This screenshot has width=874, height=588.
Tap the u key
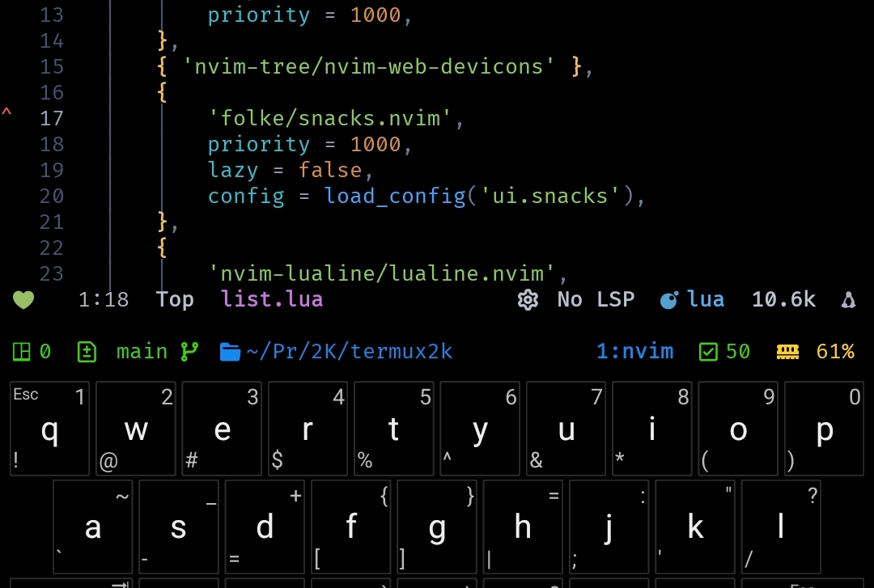pos(566,428)
